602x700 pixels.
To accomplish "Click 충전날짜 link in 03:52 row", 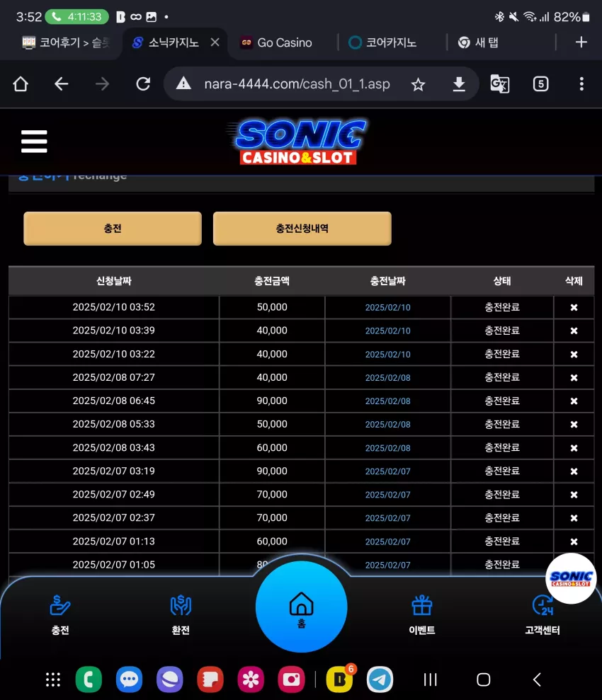I will (387, 308).
